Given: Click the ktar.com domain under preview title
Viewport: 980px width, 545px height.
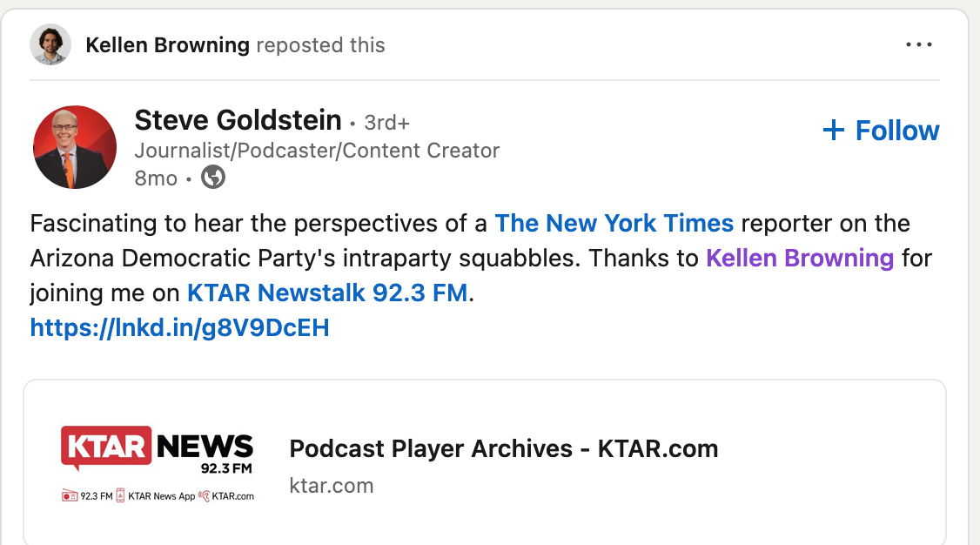Looking at the screenshot, I should click(331, 485).
